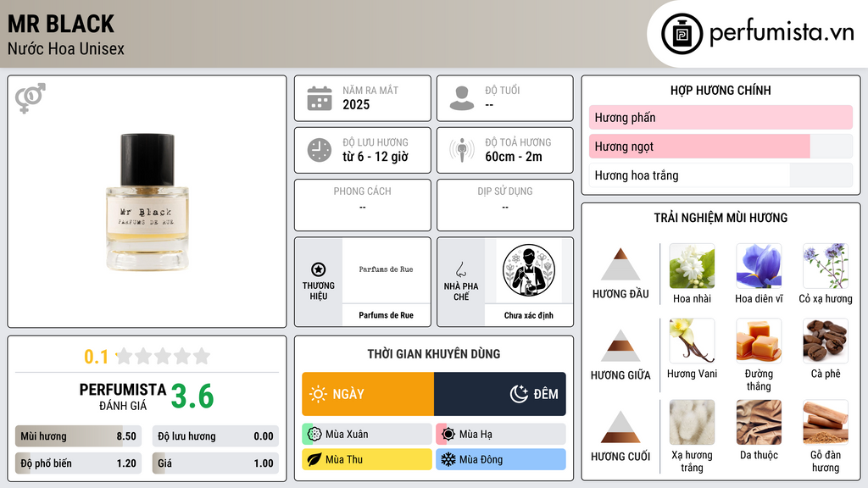Click the star badge icon above Thương hiệu

coord(319,269)
